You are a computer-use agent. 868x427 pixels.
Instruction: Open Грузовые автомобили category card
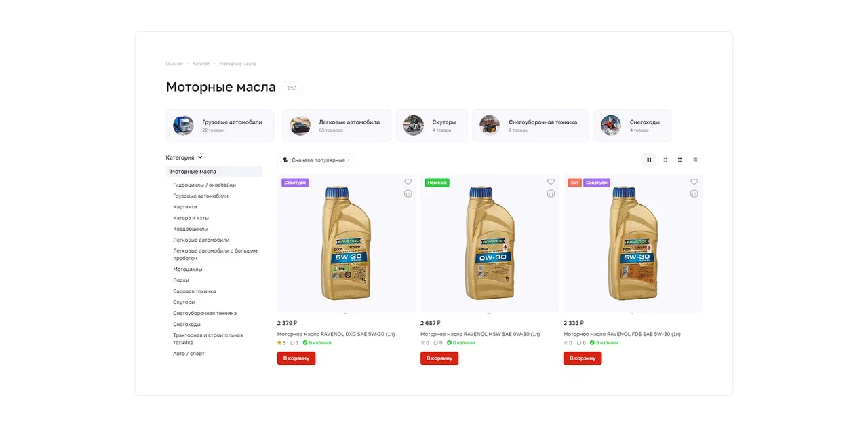coord(220,126)
